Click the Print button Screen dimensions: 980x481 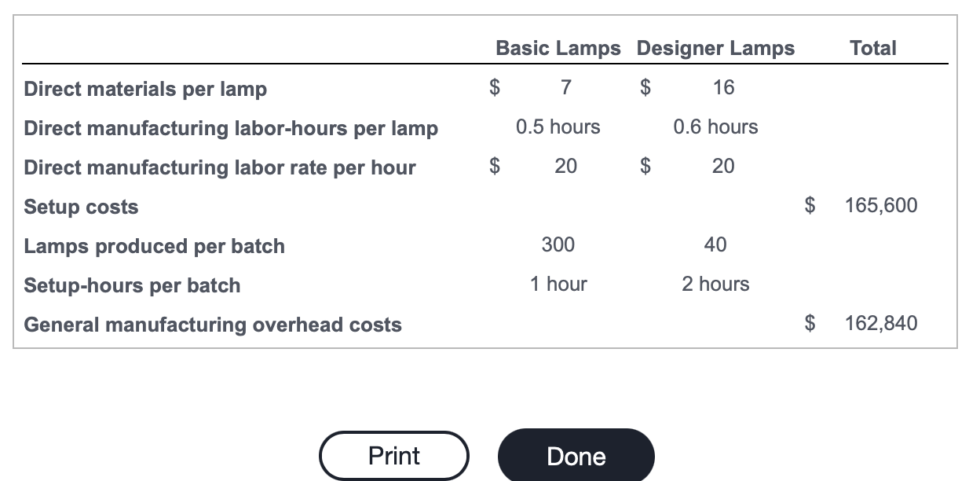(393, 455)
